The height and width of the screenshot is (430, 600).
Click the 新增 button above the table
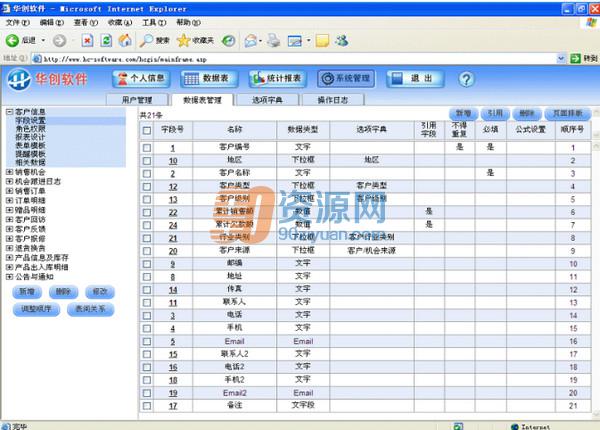coord(463,113)
